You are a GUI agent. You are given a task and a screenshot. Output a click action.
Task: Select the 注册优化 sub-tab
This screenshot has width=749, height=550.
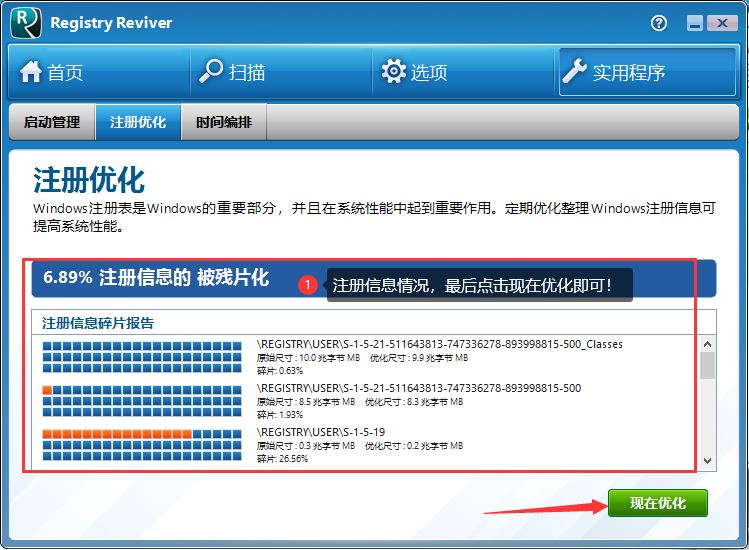138,122
